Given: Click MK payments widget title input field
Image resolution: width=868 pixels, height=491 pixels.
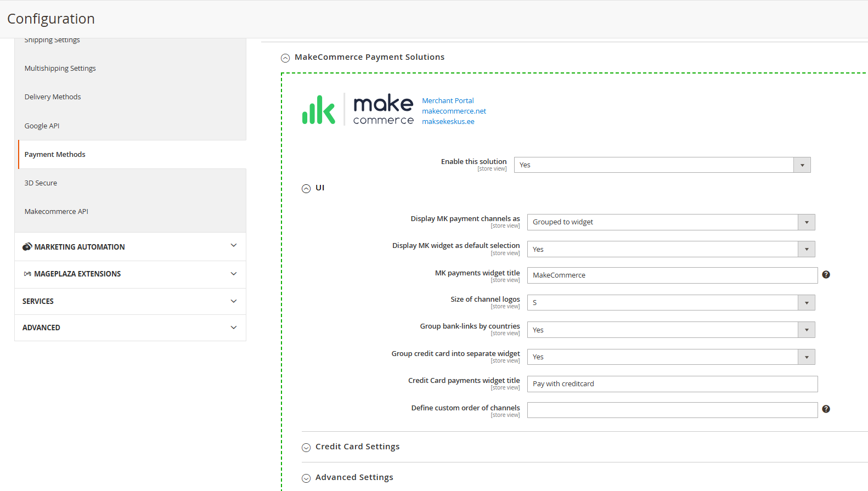Looking at the screenshot, I should [x=672, y=275].
